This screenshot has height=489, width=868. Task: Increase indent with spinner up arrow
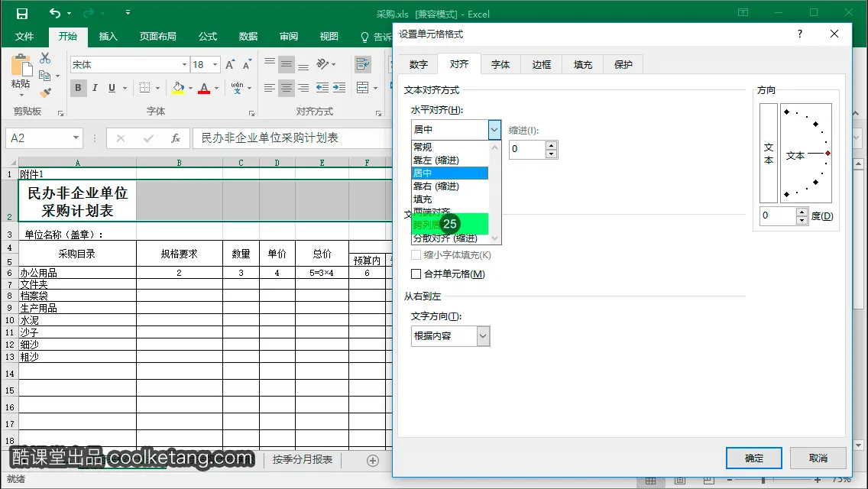tap(552, 145)
